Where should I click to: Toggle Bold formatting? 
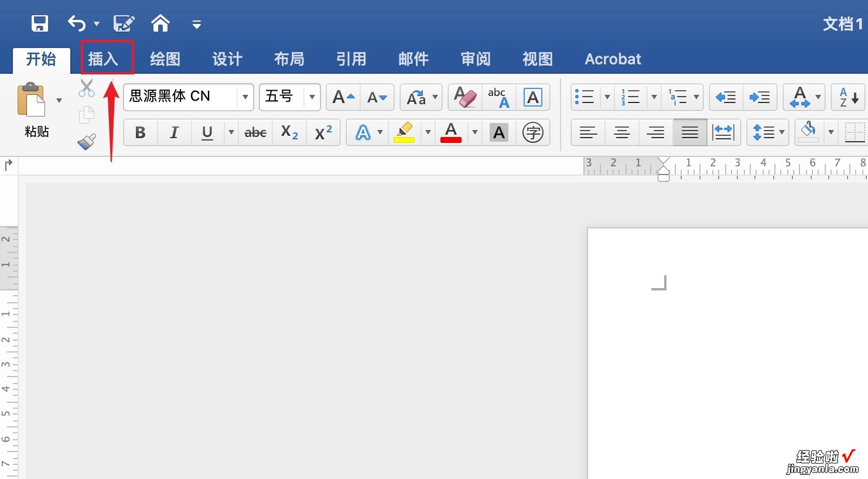click(141, 133)
